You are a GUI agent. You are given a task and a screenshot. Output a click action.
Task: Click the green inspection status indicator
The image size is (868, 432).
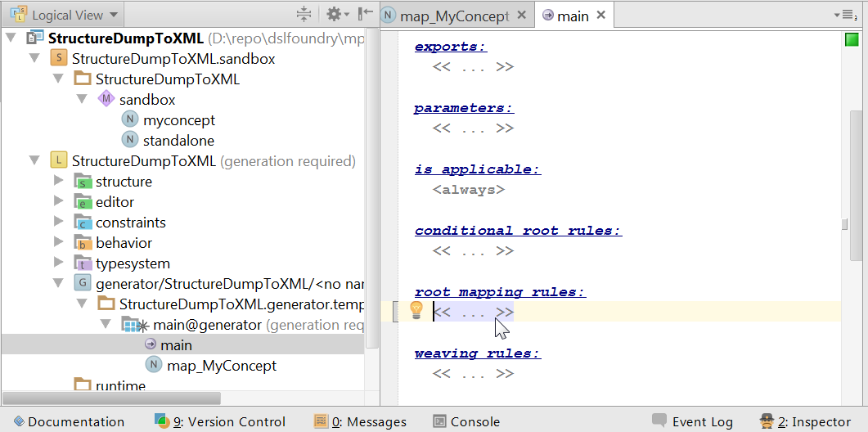tap(852, 40)
